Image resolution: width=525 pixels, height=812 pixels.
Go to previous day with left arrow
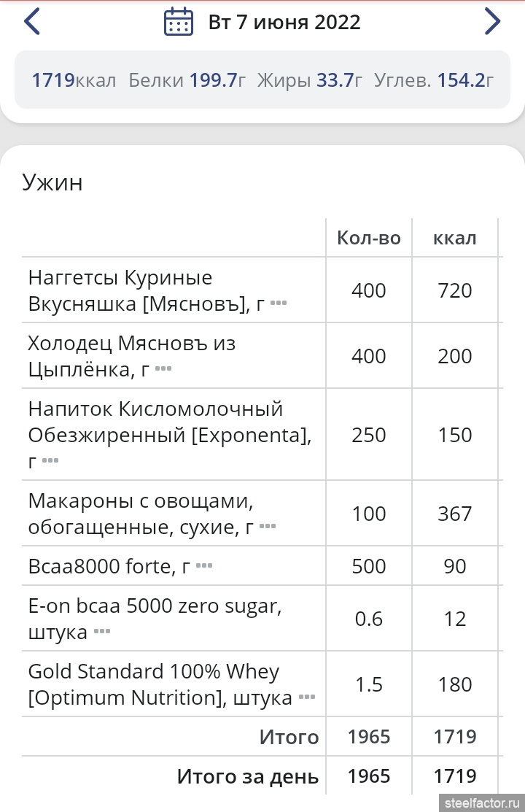[32, 22]
